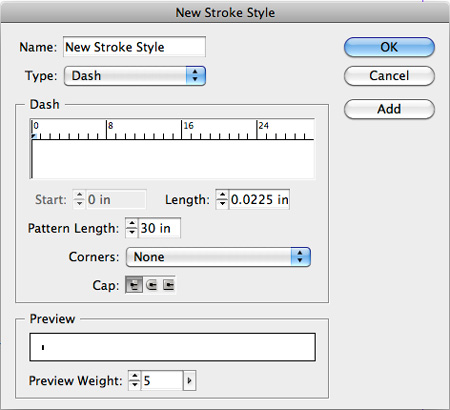The image size is (450, 410).
Task: Increase the Length value with up arrow
Action: pyautogui.click(x=222, y=195)
